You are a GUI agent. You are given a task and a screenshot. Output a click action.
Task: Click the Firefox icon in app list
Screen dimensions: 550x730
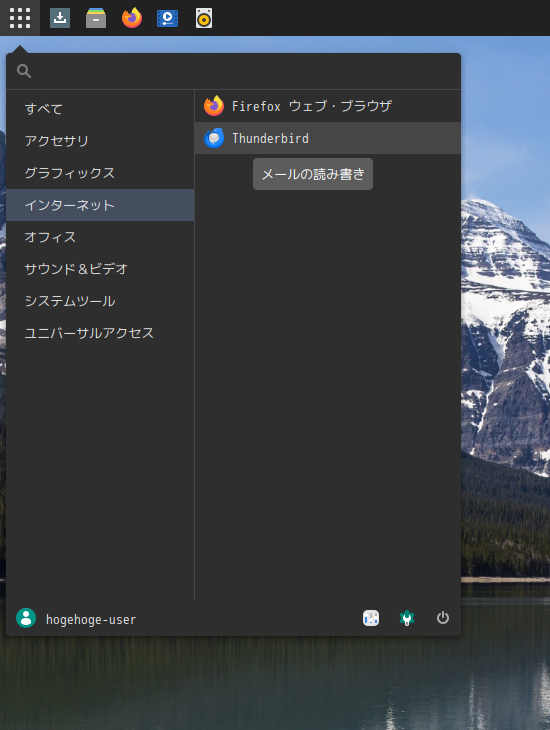click(214, 106)
